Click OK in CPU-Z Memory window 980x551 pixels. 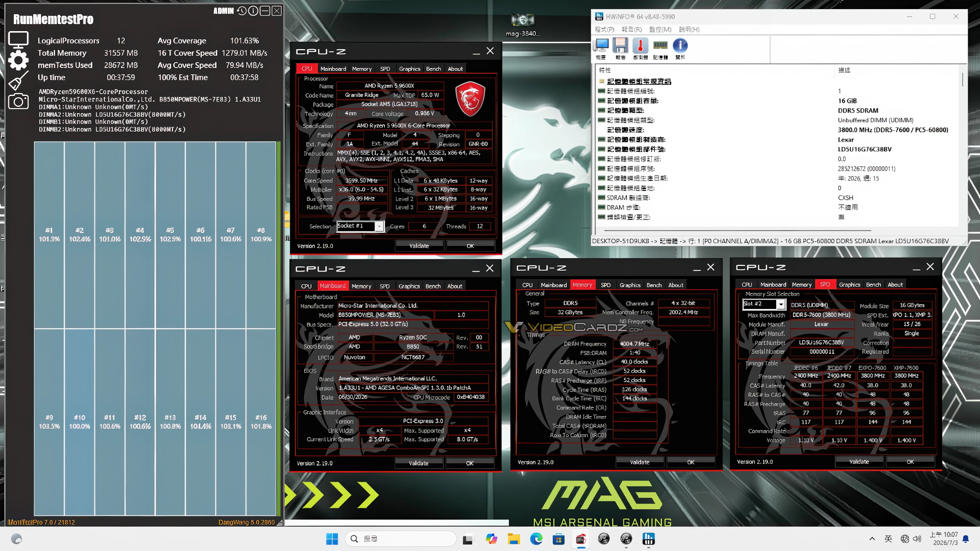(x=691, y=462)
